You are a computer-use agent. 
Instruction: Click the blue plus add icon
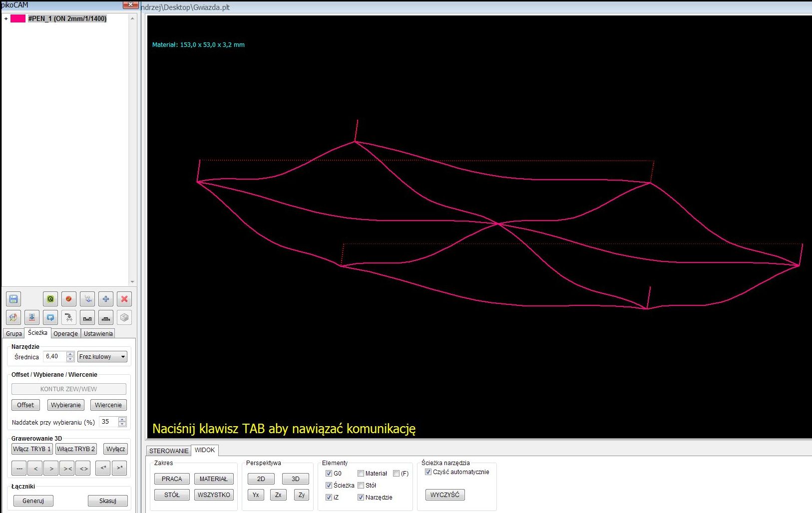click(x=106, y=299)
